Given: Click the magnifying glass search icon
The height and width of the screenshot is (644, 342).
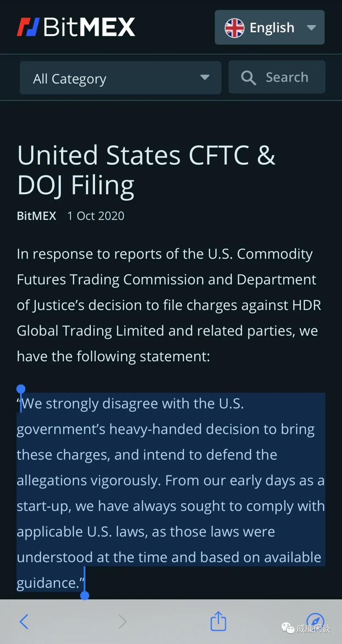Looking at the screenshot, I should pyautogui.click(x=248, y=78).
